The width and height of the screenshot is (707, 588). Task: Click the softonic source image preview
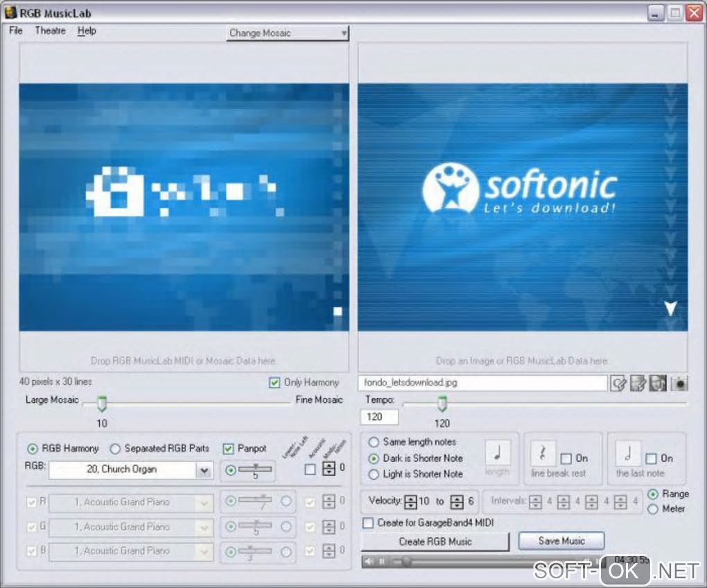523,207
